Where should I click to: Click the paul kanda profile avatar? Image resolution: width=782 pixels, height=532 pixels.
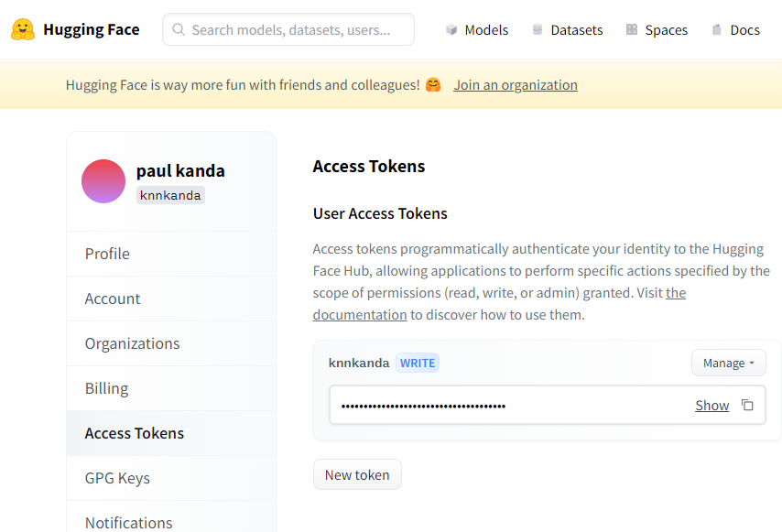click(103, 181)
